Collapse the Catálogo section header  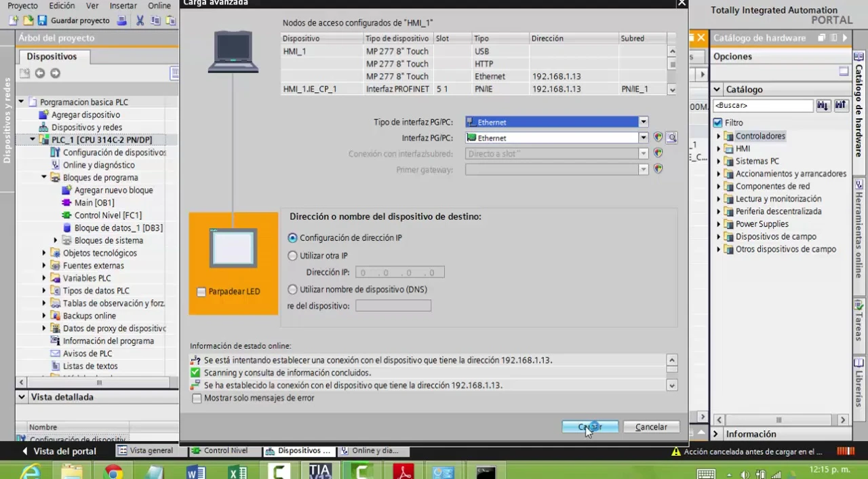pyautogui.click(x=717, y=90)
